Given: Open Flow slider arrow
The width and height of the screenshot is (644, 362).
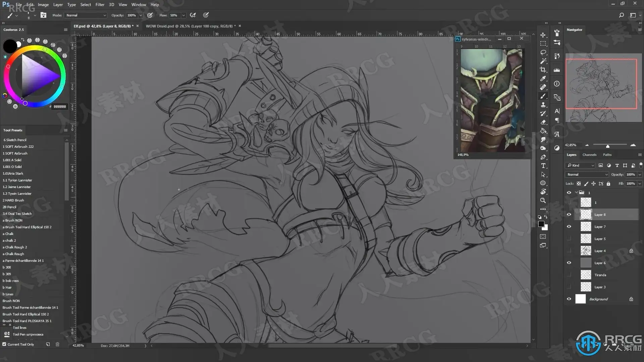Looking at the screenshot, I should (183, 15).
